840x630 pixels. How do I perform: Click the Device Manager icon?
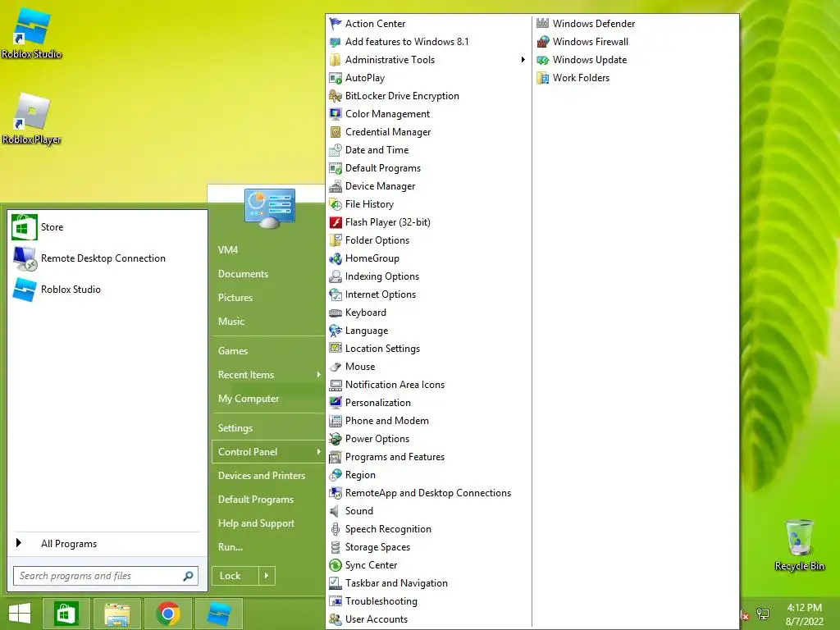pyautogui.click(x=336, y=186)
